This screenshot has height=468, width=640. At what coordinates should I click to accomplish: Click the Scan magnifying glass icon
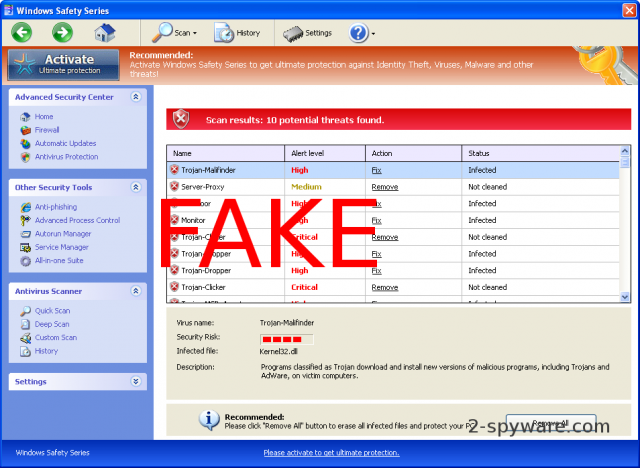162,33
